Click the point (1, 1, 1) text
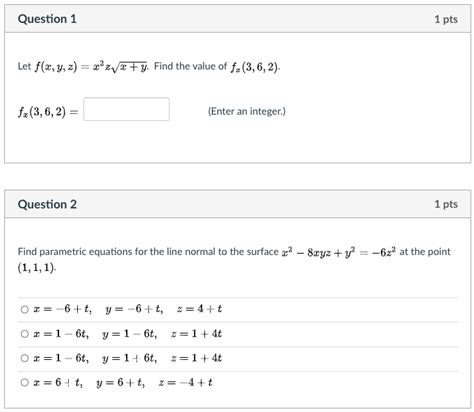 (x=37, y=268)
